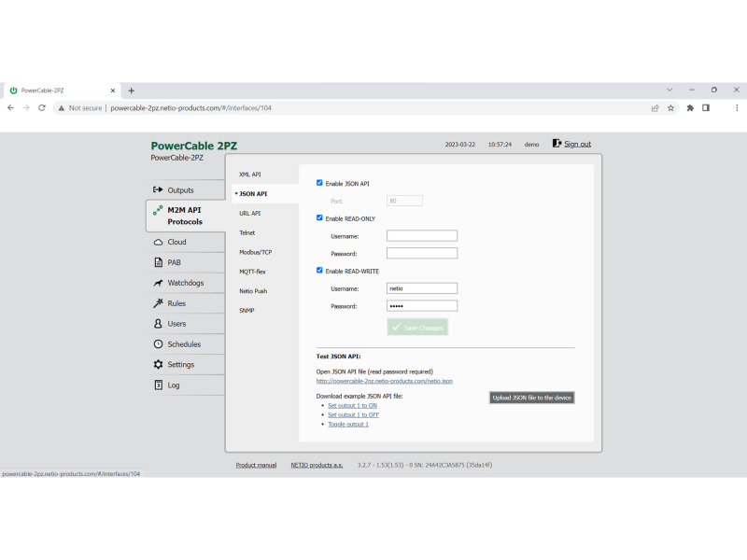Reload the page with refresh icon
This screenshot has height=560, width=747.
[x=42, y=108]
